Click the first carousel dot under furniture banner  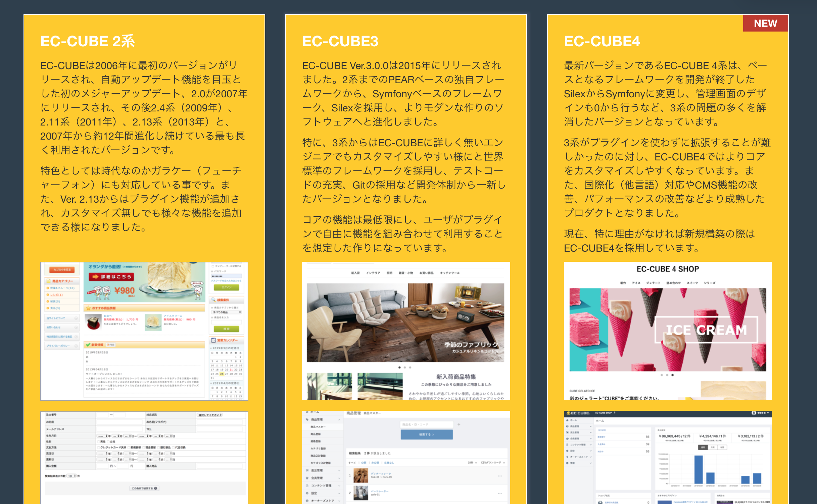pos(399,367)
